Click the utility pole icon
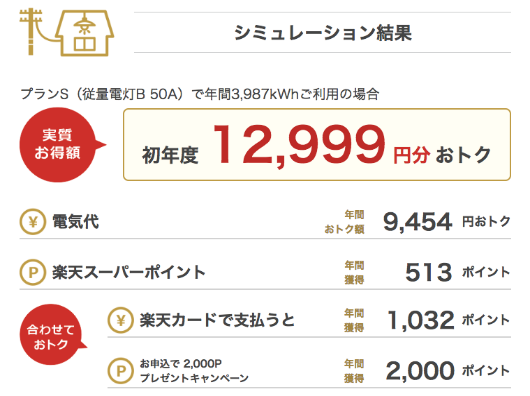Viewport: 530px width, 396px height. (x=30, y=32)
